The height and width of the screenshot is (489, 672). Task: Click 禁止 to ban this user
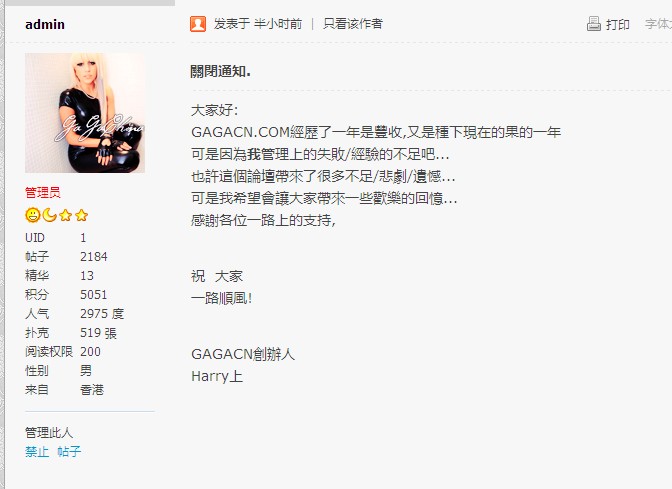click(37, 451)
